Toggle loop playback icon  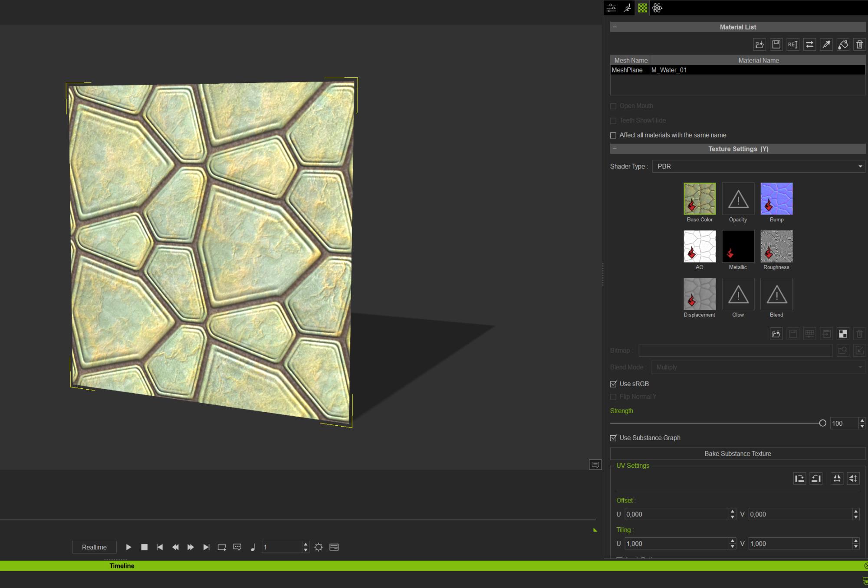[x=222, y=547]
